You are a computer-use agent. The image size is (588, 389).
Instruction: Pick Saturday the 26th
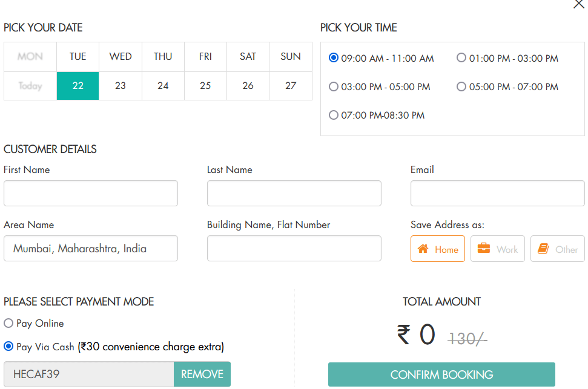tap(248, 86)
